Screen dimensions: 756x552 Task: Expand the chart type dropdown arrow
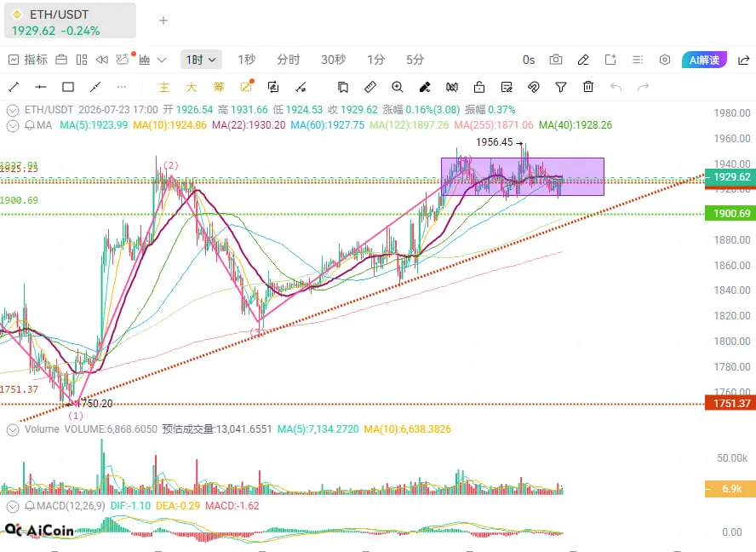pos(162,60)
